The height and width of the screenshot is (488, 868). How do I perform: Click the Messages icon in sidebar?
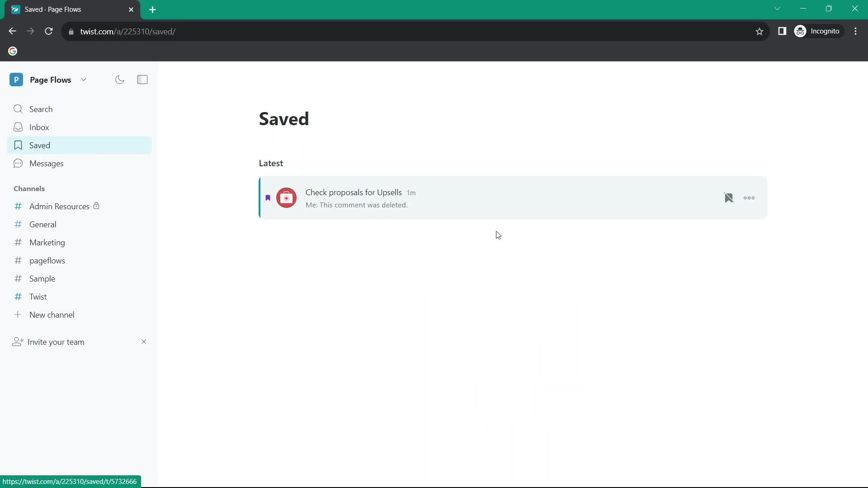point(18,163)
